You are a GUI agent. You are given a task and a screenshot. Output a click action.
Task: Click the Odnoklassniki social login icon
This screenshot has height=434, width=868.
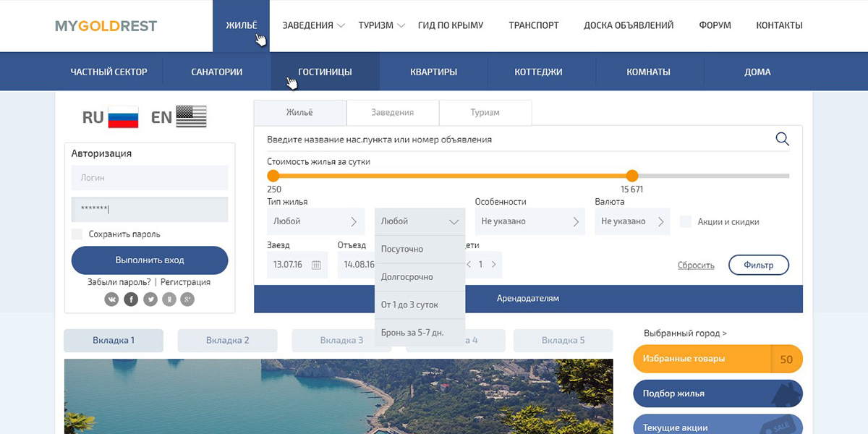pos(169,299)
